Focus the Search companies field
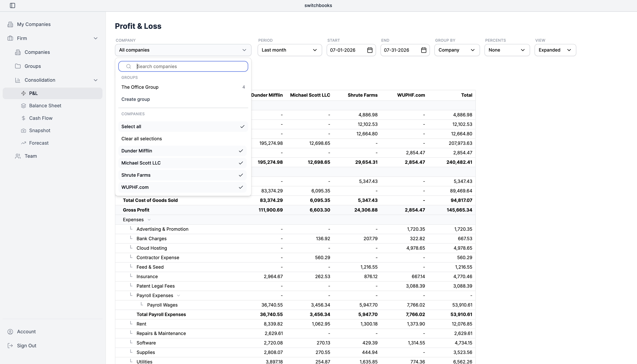The height and width of the screenshot is (364, 637). pyautogui.click(x=183, y=67)
